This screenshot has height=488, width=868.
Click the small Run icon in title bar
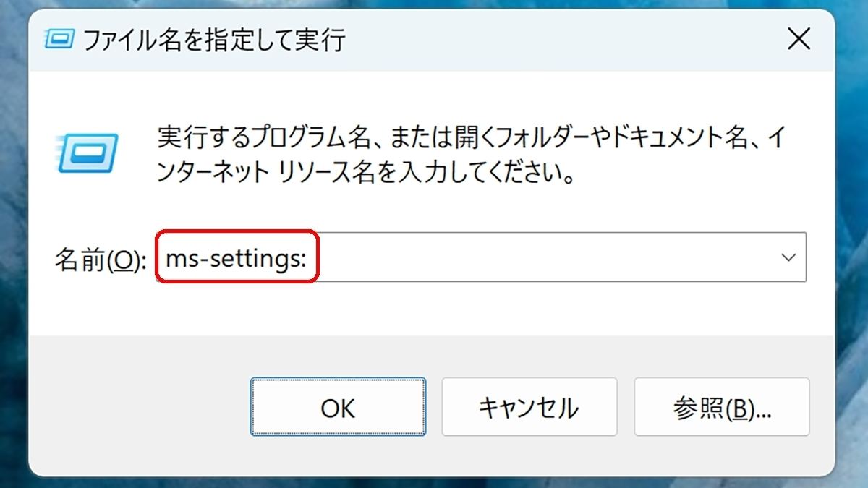point(60,39)
